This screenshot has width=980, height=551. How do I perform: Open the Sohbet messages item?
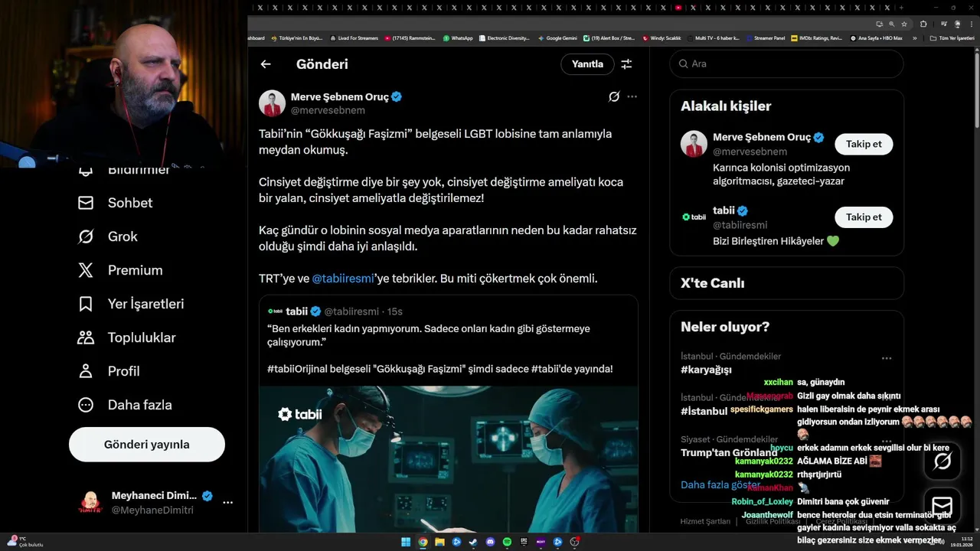[116, 203]
